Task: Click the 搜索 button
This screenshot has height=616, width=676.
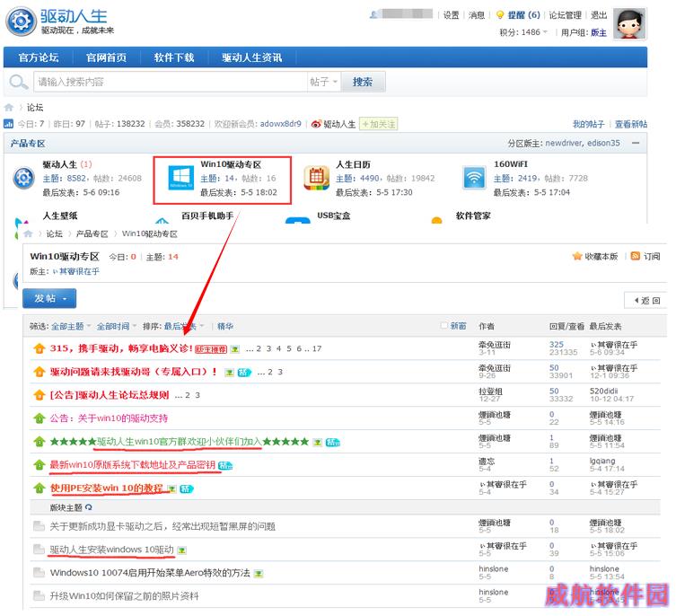Action: [x=363, y=82]
